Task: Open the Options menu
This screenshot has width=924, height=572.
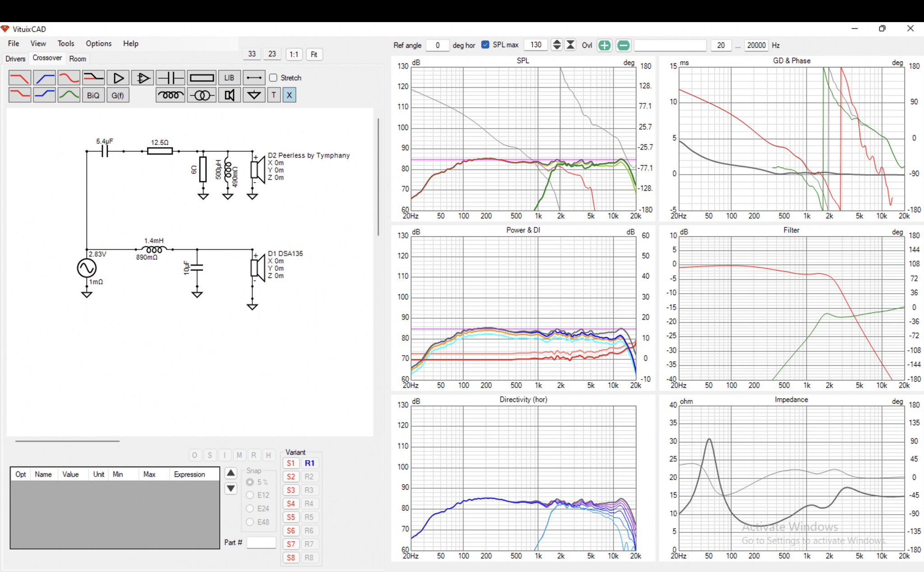Action: pos(98,43)
